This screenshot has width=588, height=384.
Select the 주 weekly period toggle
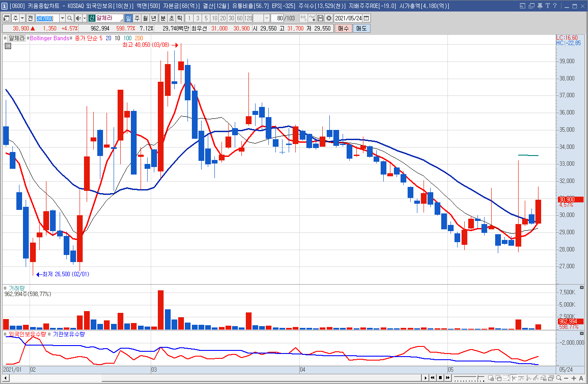point(136,18)
